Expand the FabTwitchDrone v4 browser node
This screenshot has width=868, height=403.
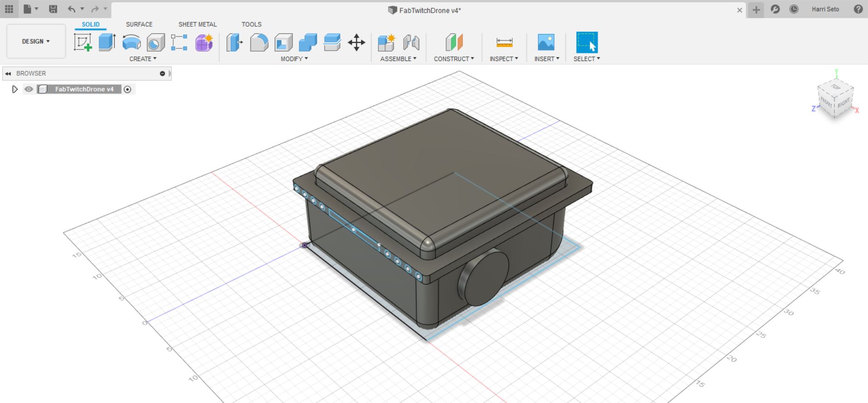14,89
